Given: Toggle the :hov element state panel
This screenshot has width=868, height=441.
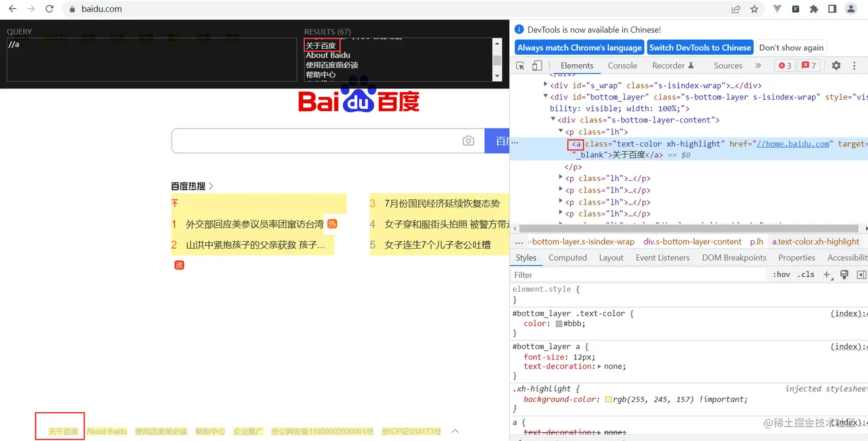Looking at the screenshot, I should click(782, 274).
